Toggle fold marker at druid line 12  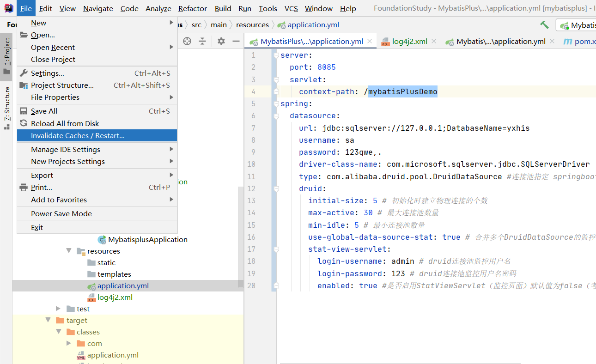click(276, 189)
